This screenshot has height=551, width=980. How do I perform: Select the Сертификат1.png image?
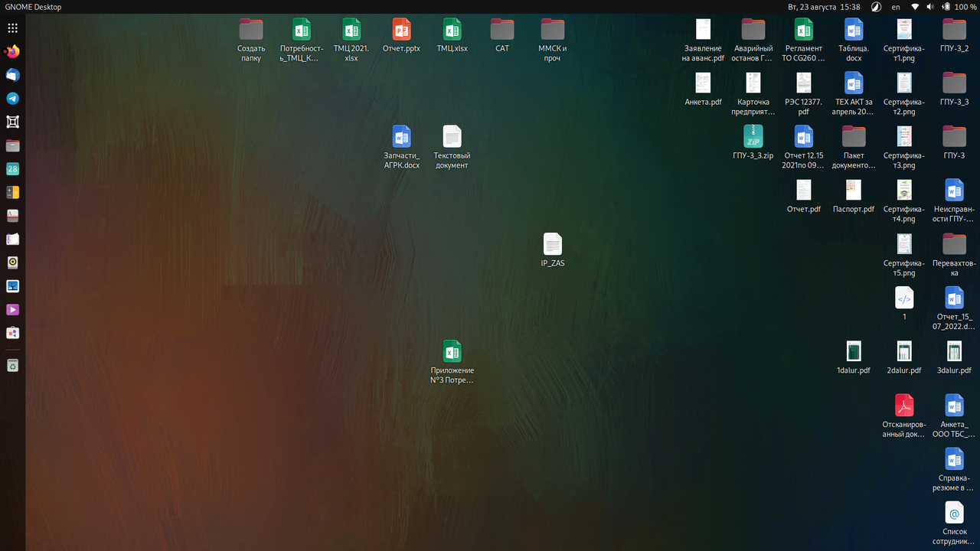[x=904, y=41]
